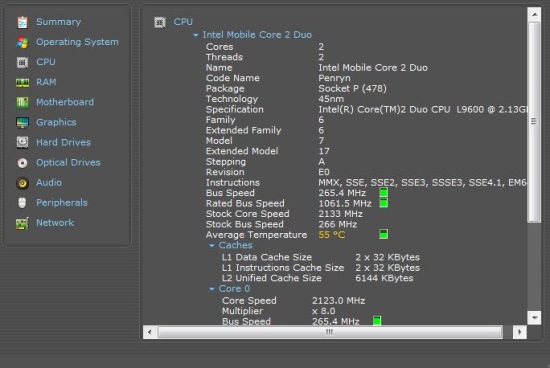550x368 pixels.
Task: Click the horizontal scrollbar right arrow
Action: (519, 332)
